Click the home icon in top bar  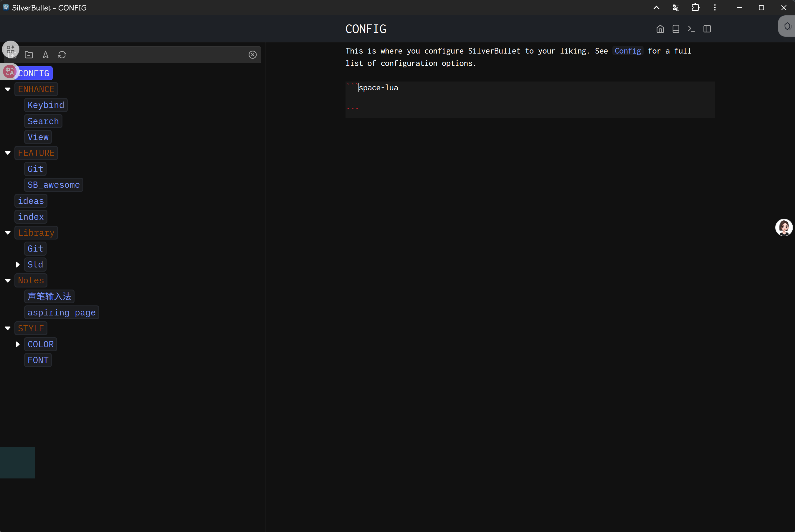click(660, 29)
